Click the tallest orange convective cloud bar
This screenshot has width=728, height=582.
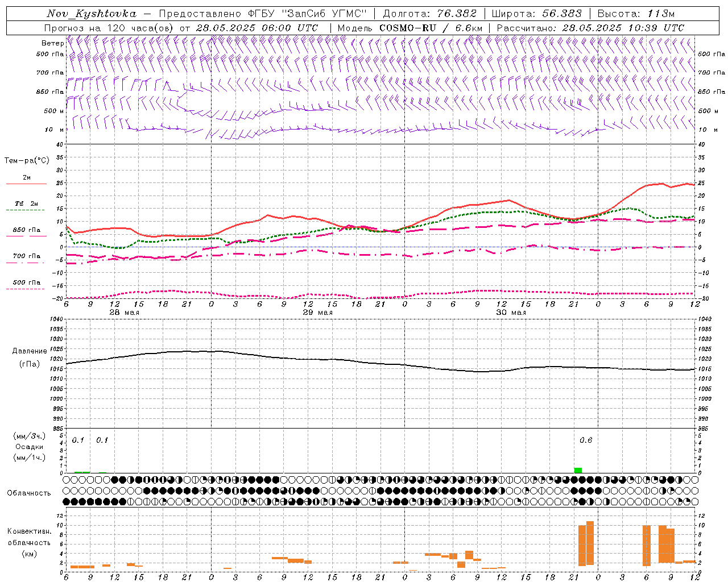click(590, 543)
